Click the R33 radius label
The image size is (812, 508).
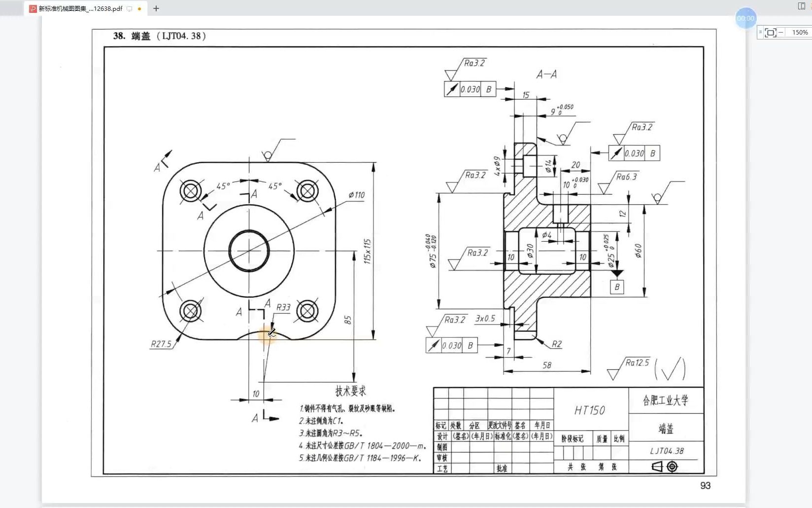click(x=283, y=307)
